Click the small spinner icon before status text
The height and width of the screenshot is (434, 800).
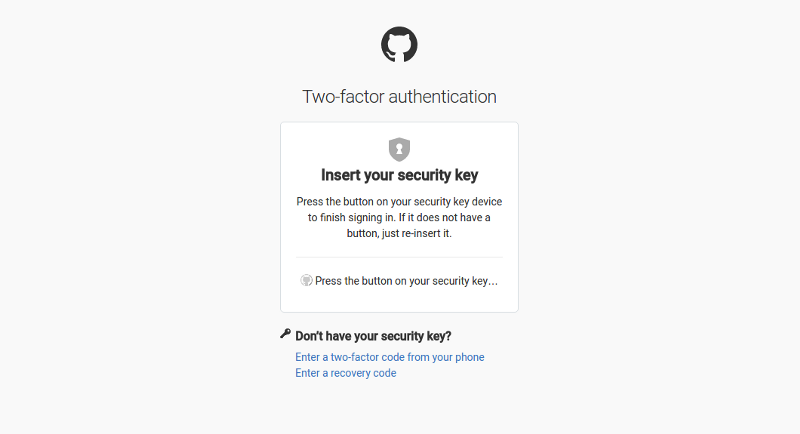306,281
